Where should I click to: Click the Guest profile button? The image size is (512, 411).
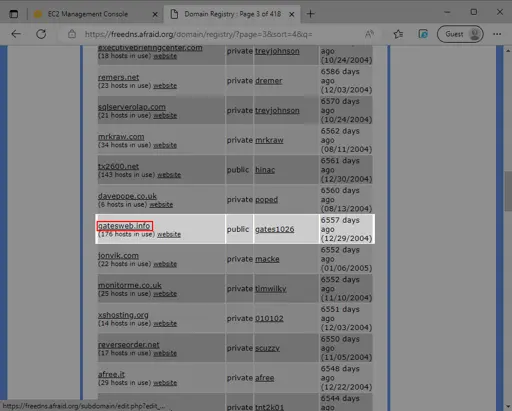(460, 34)
